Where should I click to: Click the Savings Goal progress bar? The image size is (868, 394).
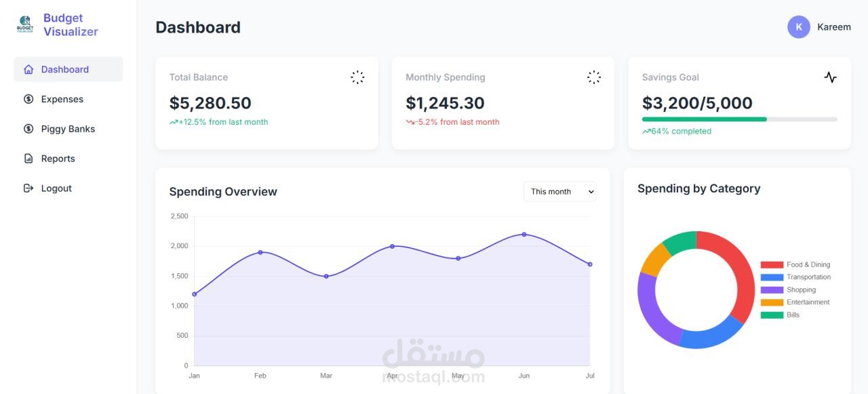click(739, 119)
